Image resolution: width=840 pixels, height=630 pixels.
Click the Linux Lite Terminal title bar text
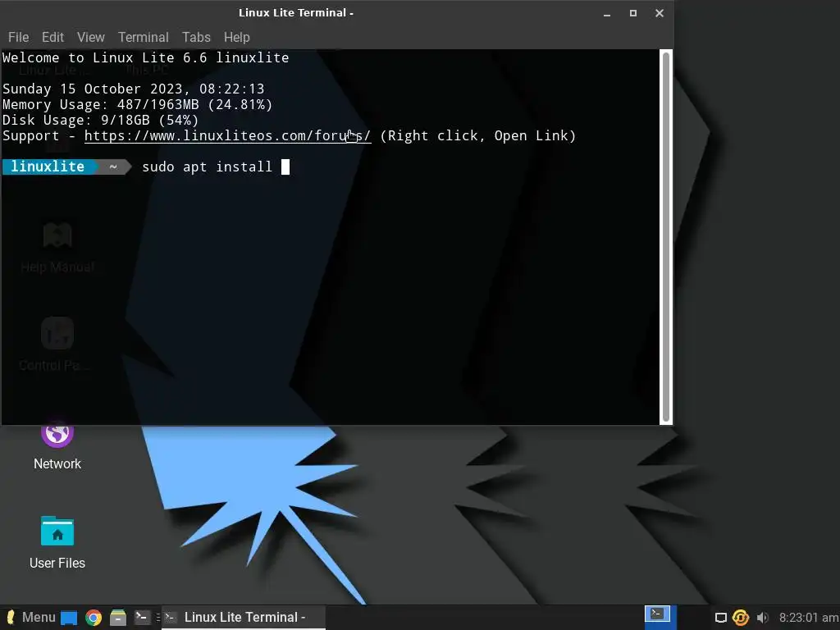tap(295, 13)
